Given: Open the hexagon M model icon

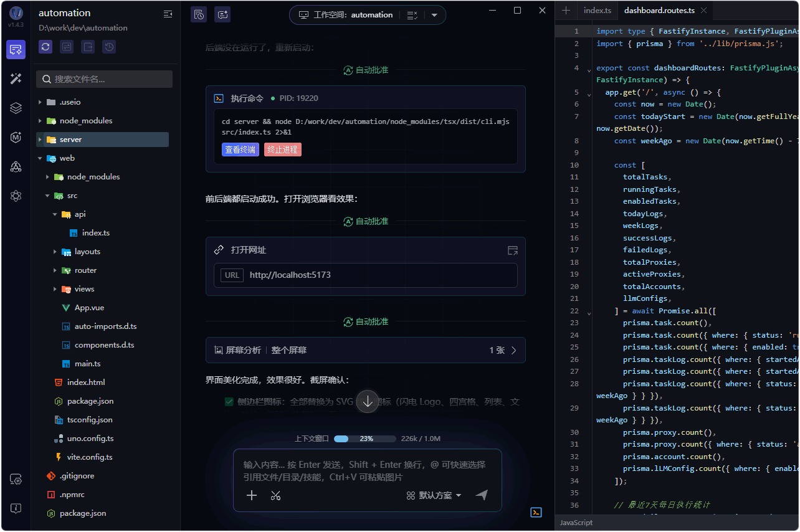Looking at the screenshot, I should click(x=16, y=137).
